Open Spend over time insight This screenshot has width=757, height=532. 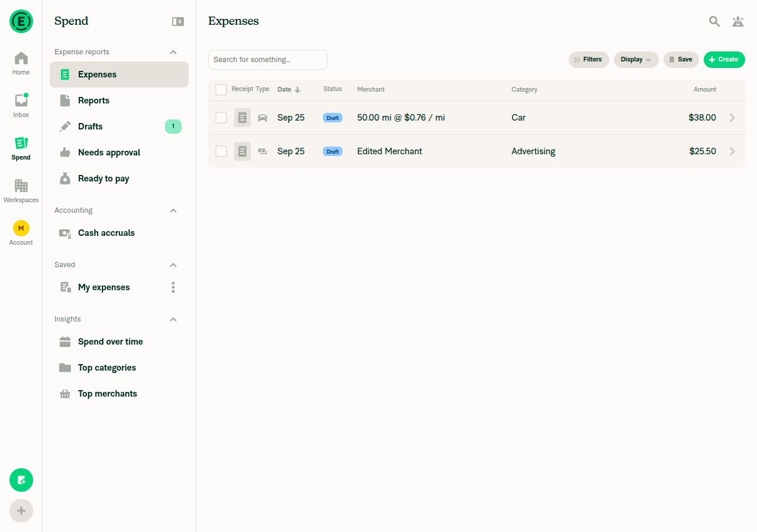tap(119, 342)
